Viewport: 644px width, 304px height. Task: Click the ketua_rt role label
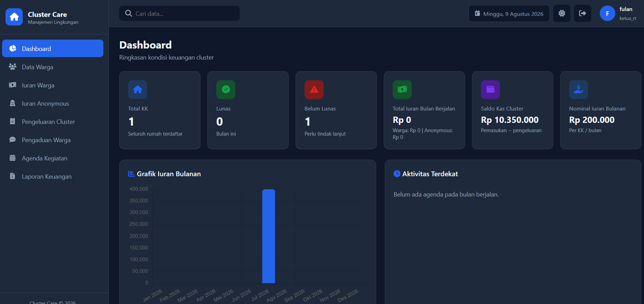(x=628, y=19)
